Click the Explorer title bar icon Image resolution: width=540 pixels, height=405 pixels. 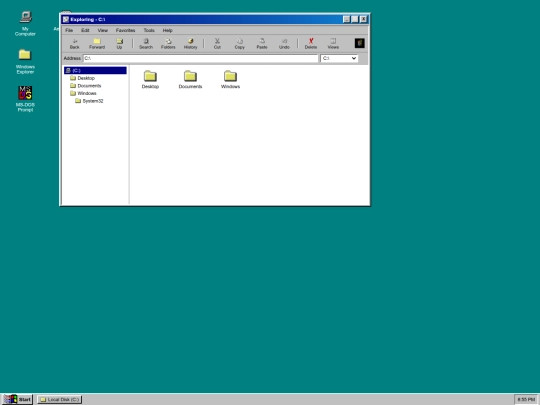[66, 19]
